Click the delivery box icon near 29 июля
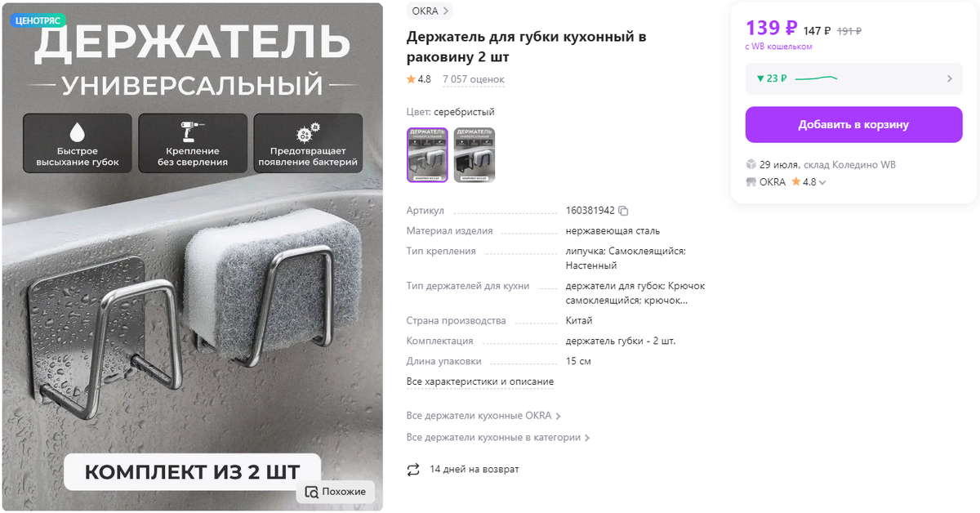 tap(751, 164)
